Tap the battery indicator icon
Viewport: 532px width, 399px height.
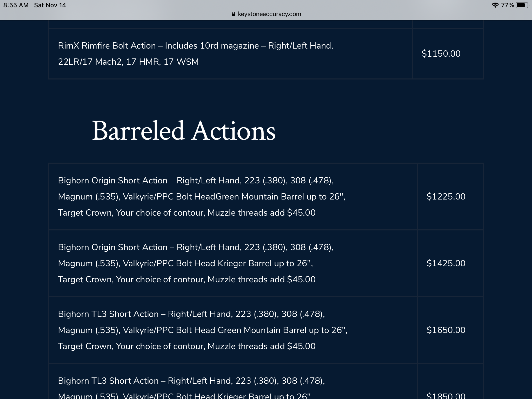coord(522,5)
